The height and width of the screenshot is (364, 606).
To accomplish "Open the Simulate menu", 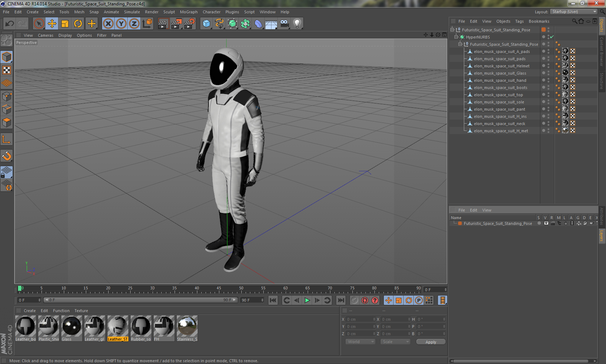I will coord(132,12).
